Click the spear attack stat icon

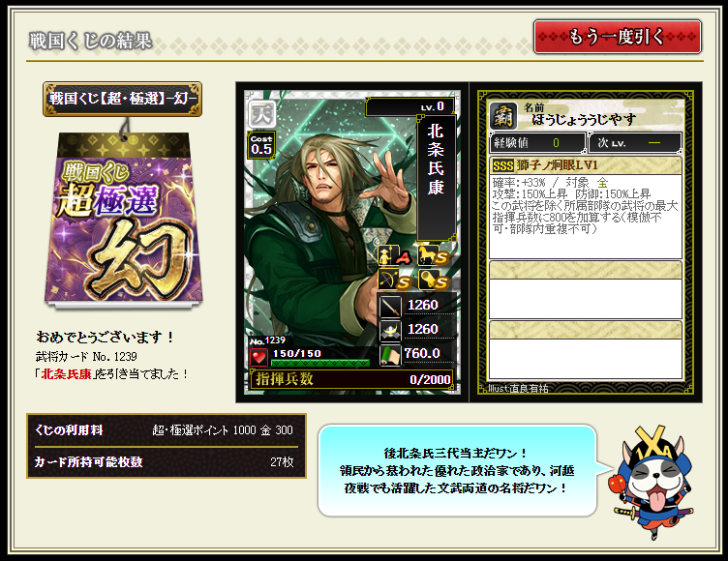tap(390, 307)
